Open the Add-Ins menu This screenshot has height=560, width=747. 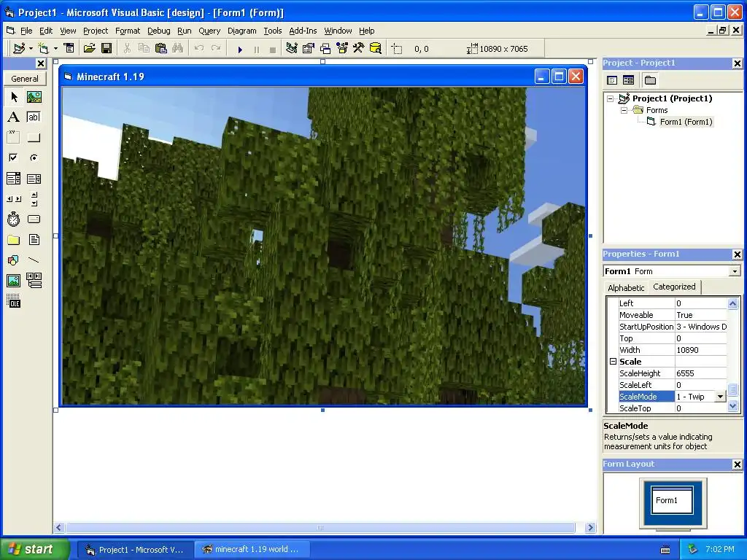tap(303, 31)
